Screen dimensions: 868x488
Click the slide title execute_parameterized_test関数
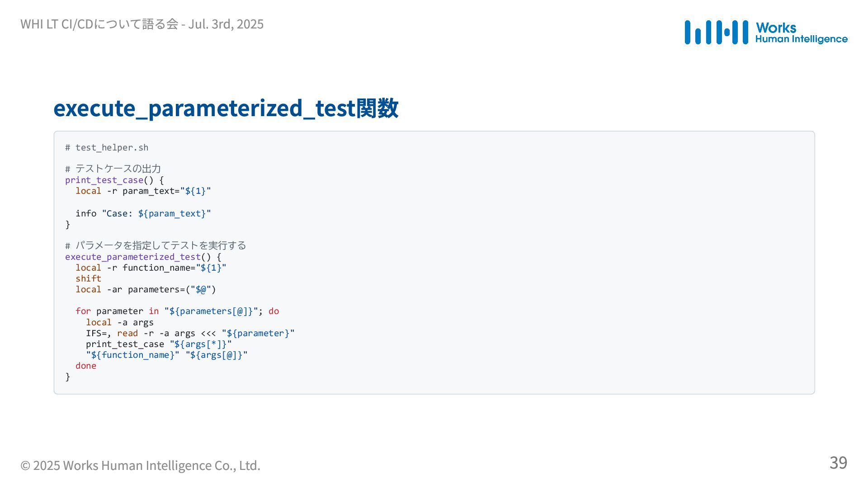pos(226,108)
